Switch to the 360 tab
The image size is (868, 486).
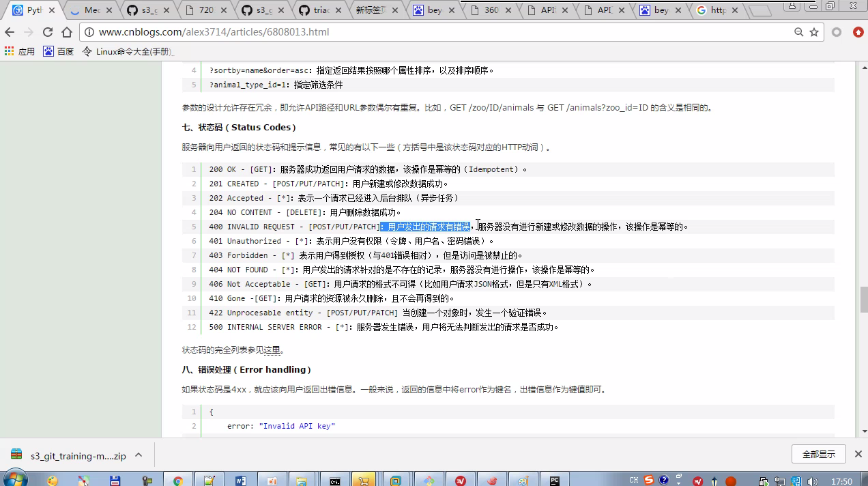point(491,10)
